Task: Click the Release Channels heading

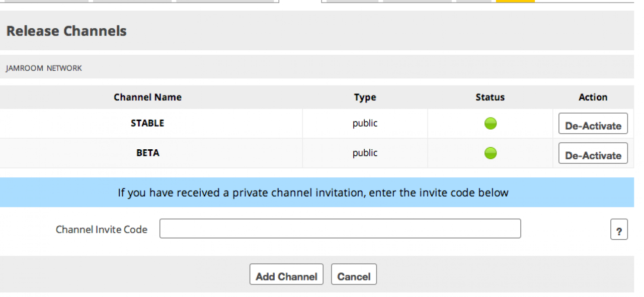Action: point(66,31)
